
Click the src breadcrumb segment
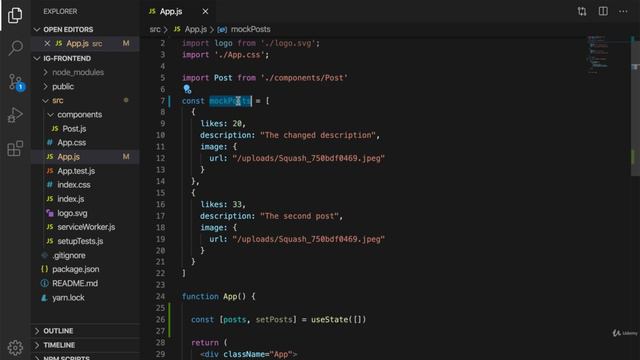point(155,29)
